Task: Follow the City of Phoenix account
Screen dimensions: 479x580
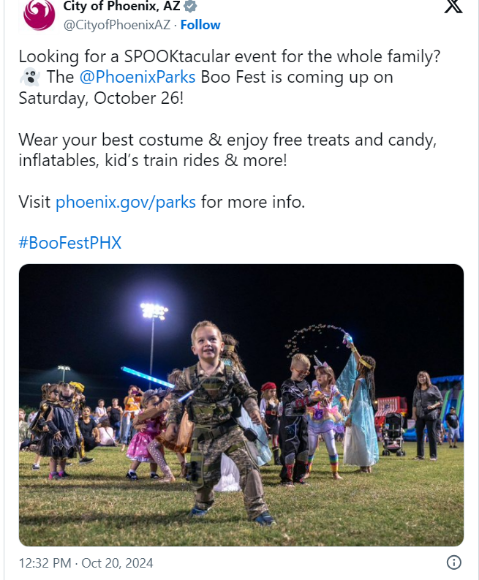Action: pos(200,25)
